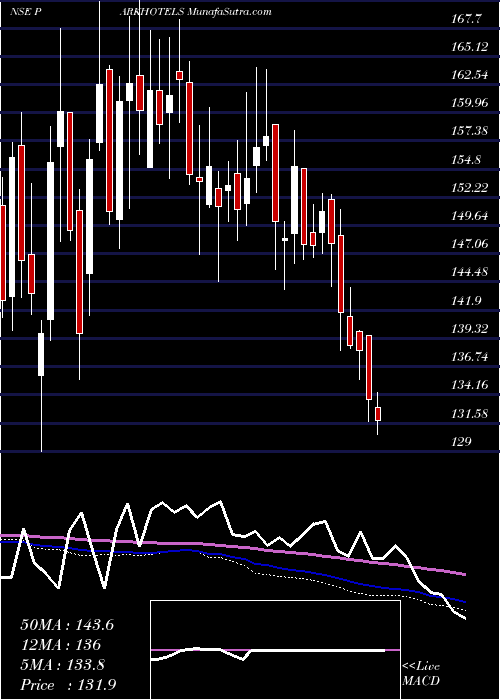Click the MunafaSutra.com header text

(229, 12)
